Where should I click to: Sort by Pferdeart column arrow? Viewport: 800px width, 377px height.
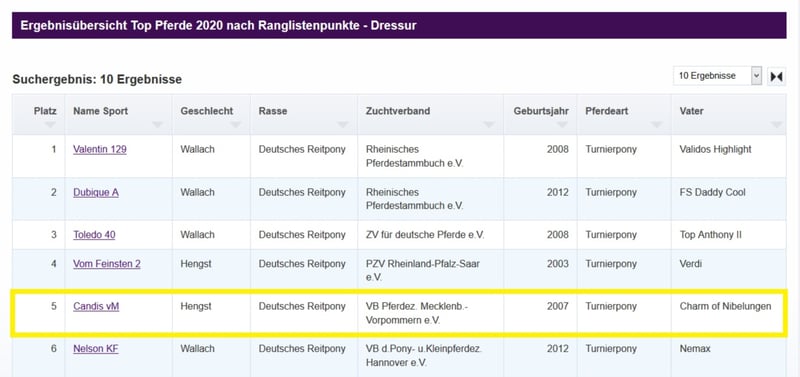tap(657, 124)
